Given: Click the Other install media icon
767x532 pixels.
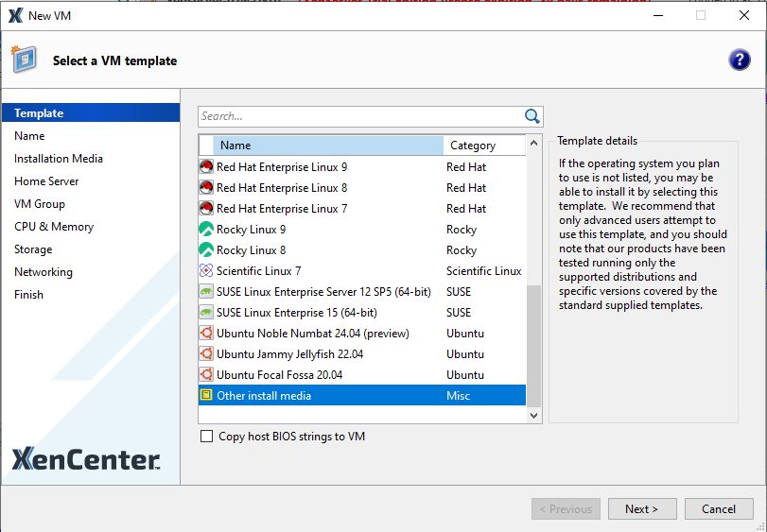Looking at the screenshot, I should coord(206,395).
